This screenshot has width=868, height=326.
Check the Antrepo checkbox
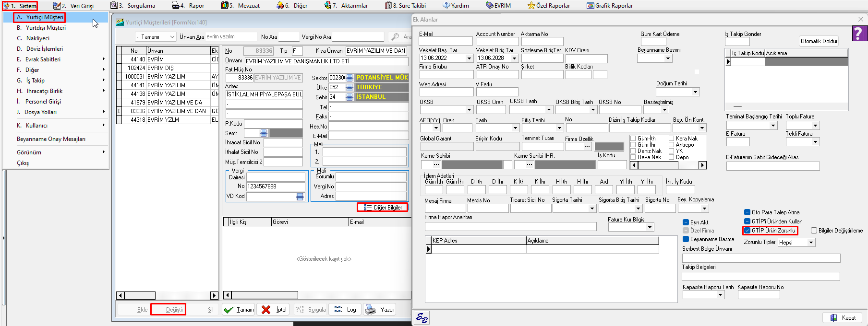(x=672, y=145)
